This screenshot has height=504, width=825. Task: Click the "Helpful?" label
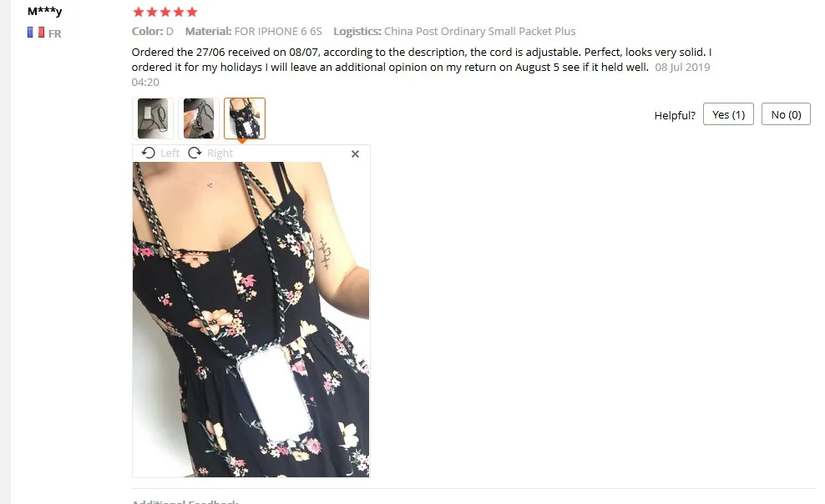coord(675,116)
